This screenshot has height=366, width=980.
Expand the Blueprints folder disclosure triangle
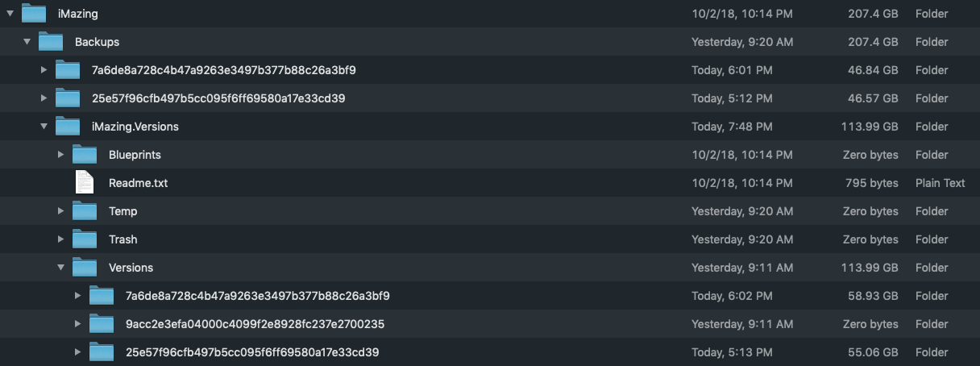pyautogui.click(x=61, y=155)
